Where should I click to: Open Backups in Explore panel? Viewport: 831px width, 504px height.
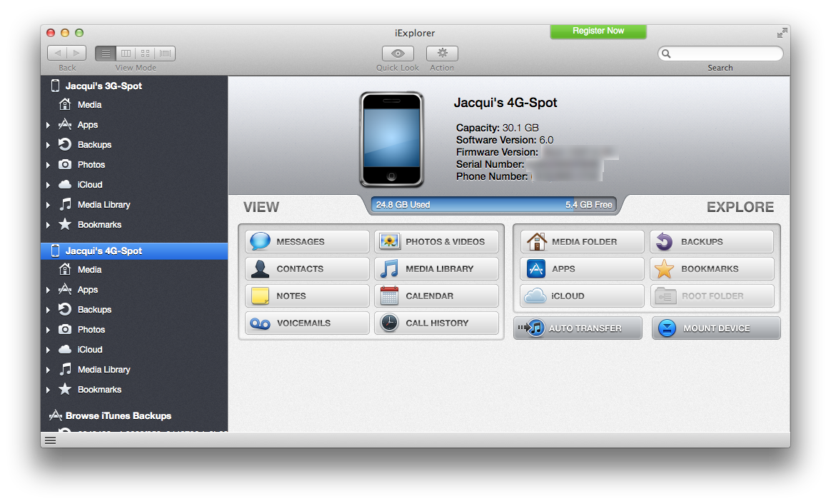pos(712,242)
